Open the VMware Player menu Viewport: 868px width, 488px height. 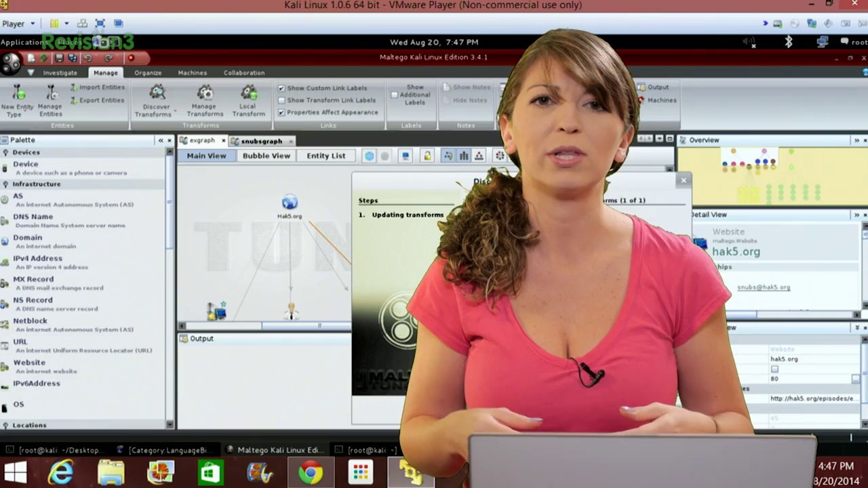click(x=18, y=24)
